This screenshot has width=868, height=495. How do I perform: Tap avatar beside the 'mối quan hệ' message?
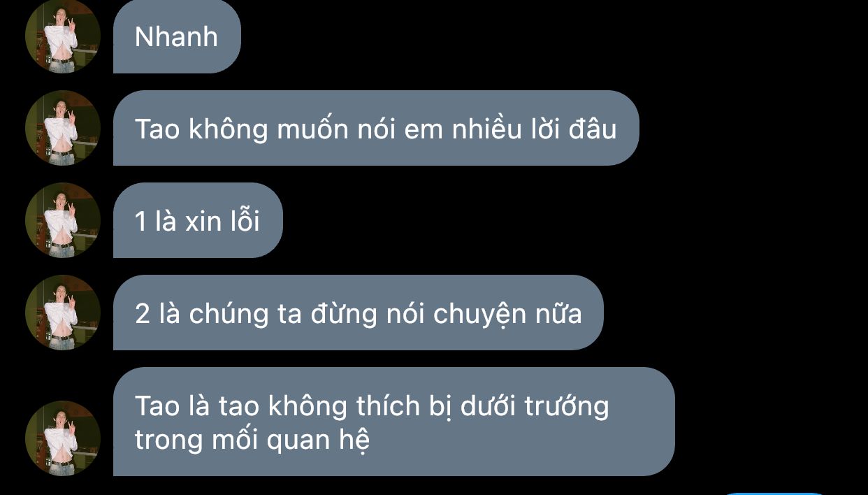pos(63,438)
